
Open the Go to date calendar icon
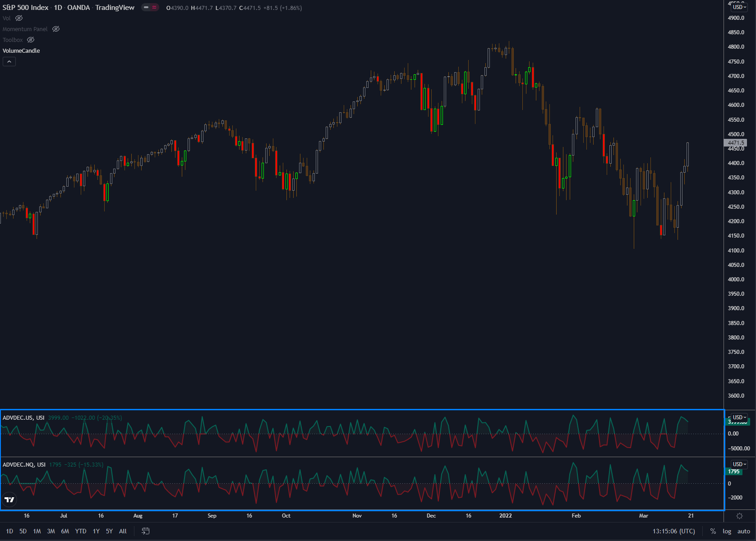[145, 531]
